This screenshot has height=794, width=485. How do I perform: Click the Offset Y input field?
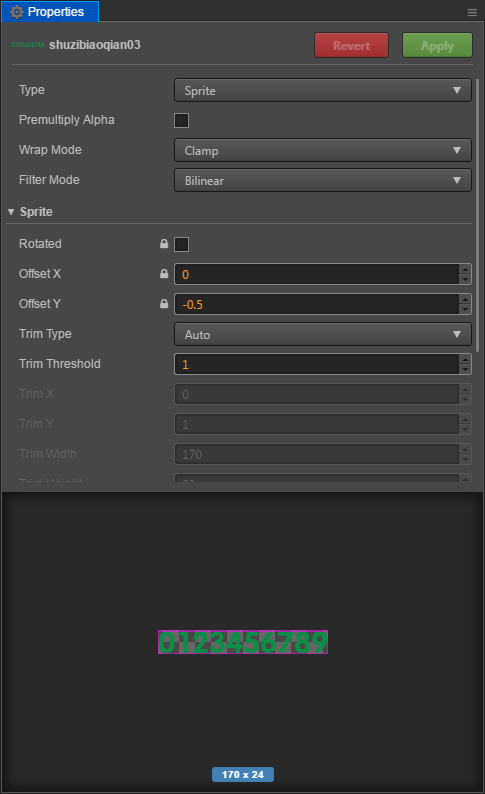point(317,304)
